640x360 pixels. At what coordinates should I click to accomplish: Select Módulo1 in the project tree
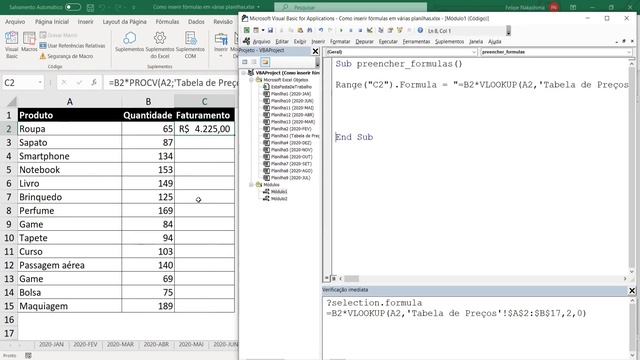[x=279, y=191]
